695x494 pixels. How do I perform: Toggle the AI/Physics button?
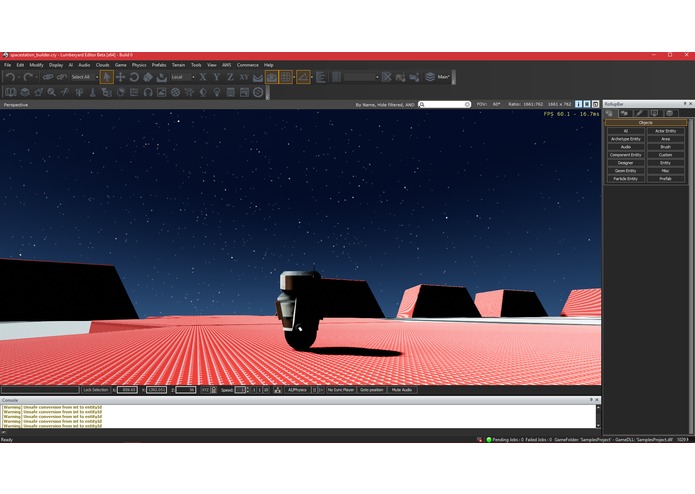[297, 390]
